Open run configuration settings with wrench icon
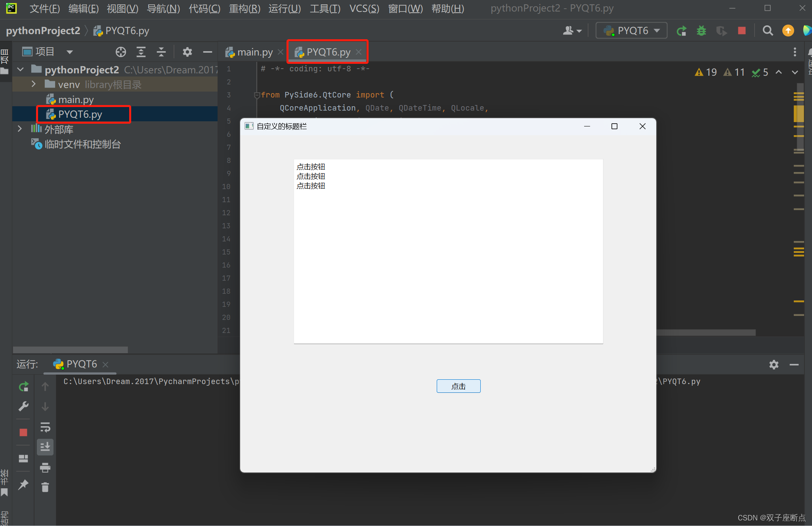 point(23,406)
